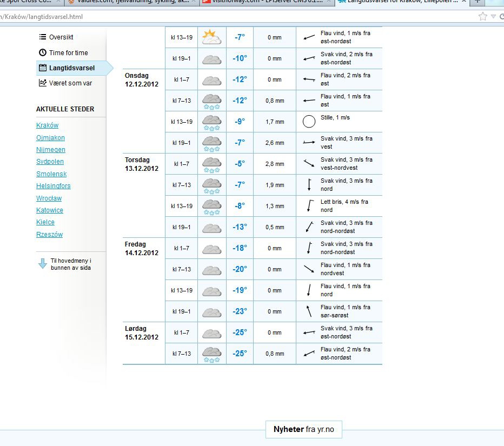Click the snow icon in the 1,9 mm row

click(211, 186)
